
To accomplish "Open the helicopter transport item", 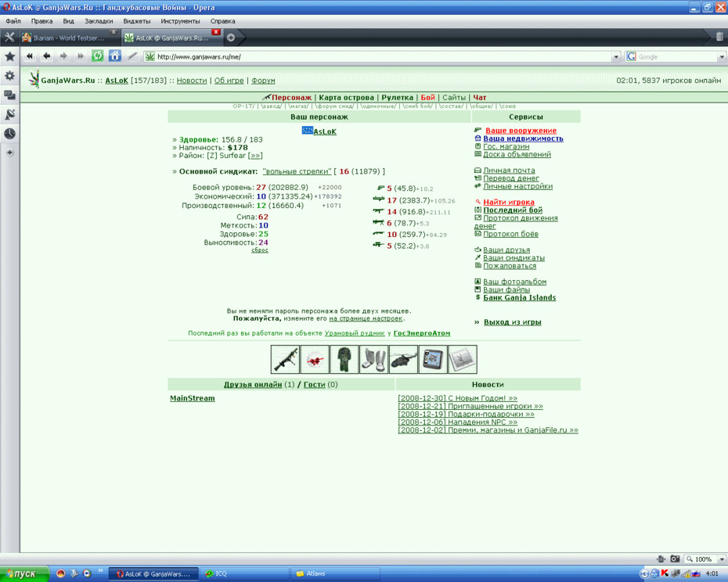I will coord(403,359).
